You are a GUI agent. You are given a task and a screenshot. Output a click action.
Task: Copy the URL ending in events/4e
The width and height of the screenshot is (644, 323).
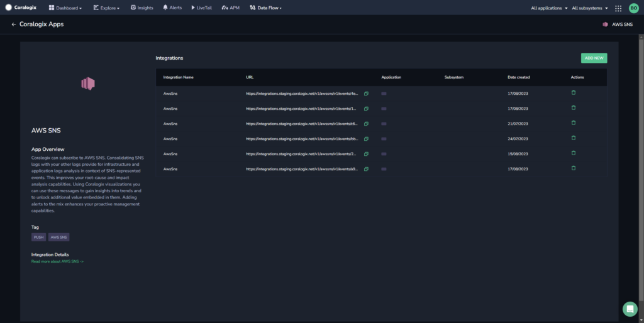pos(366,94)
